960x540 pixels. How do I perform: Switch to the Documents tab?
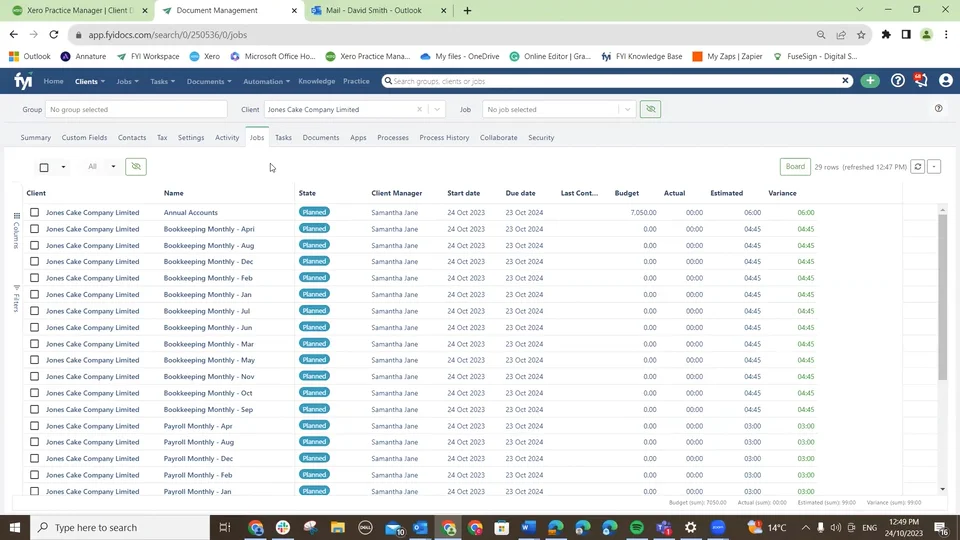(x=320, y=138)
